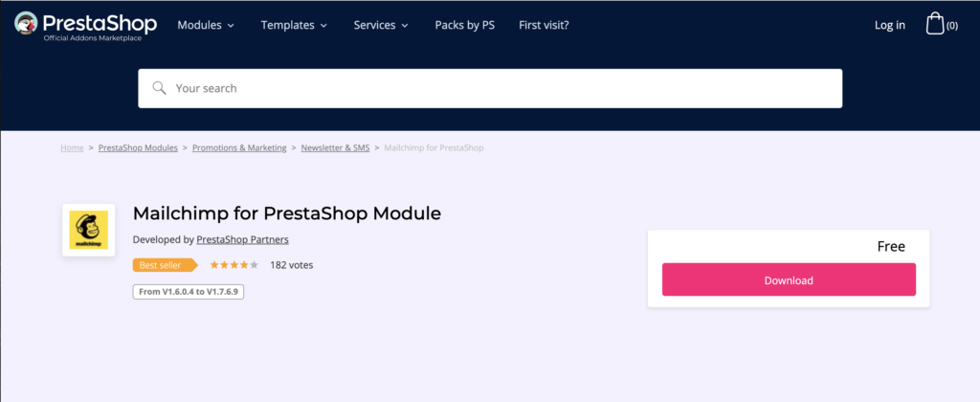980x402 pixels.
Task: Open Promotions & Marketing breadcrumb link
Action: (x=239, y=148)
